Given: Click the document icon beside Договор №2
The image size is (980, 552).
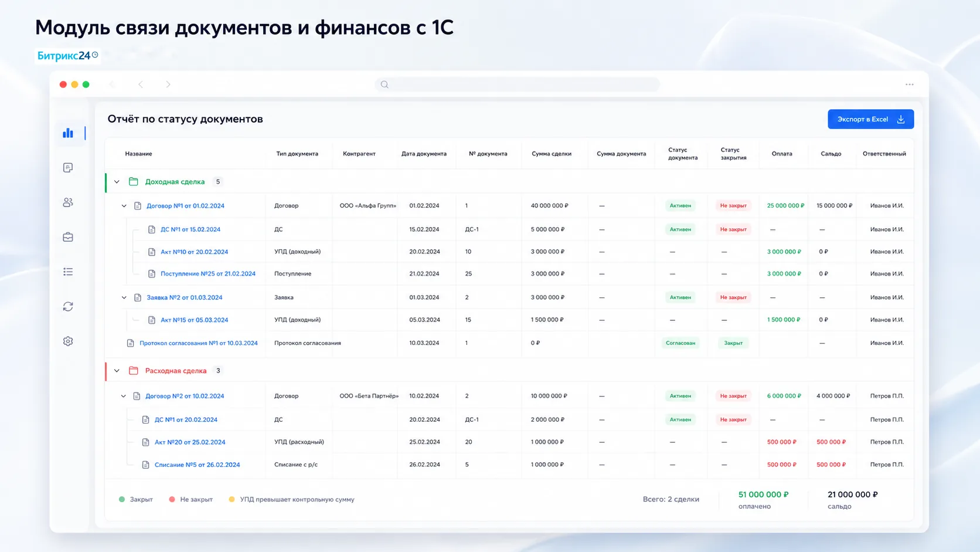Looking at the screenshot, I should coord(137,396).
